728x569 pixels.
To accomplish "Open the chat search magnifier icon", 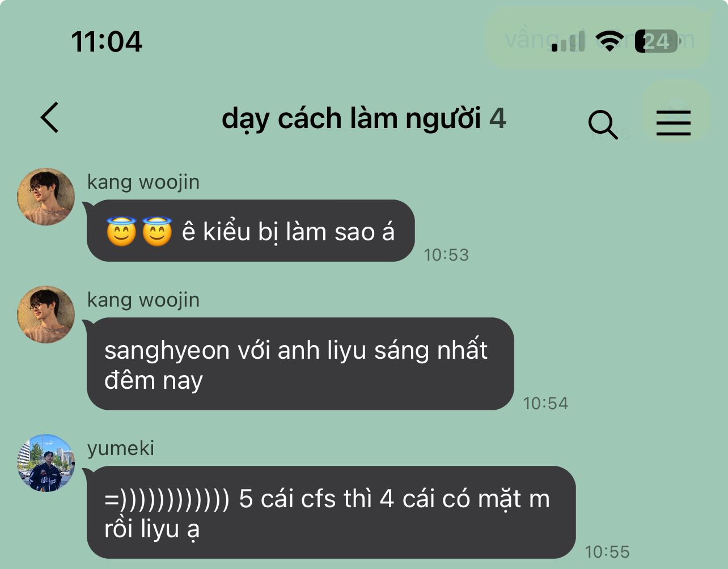I will point(603,125).
